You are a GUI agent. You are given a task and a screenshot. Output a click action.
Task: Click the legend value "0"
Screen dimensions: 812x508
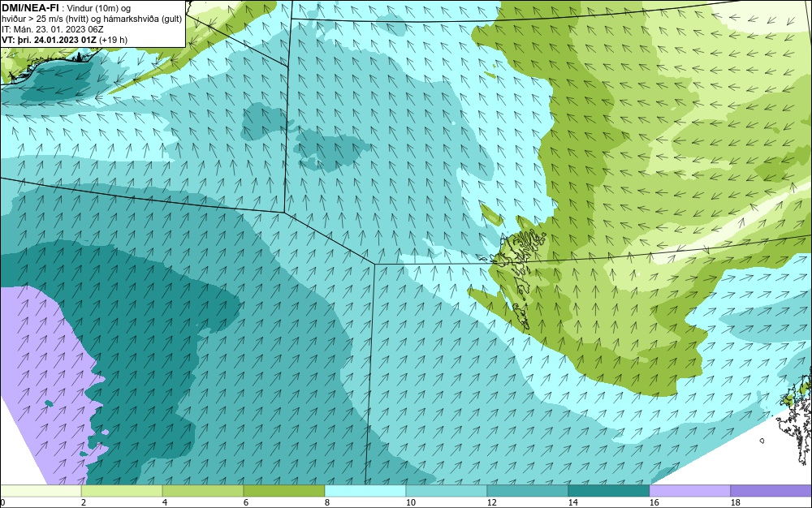tap(2, 502)
